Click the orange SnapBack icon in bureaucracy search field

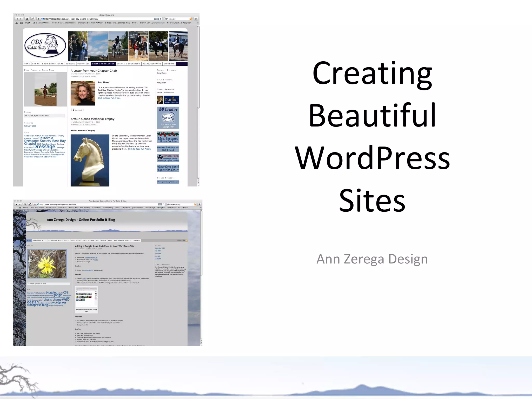click(195, 204)
